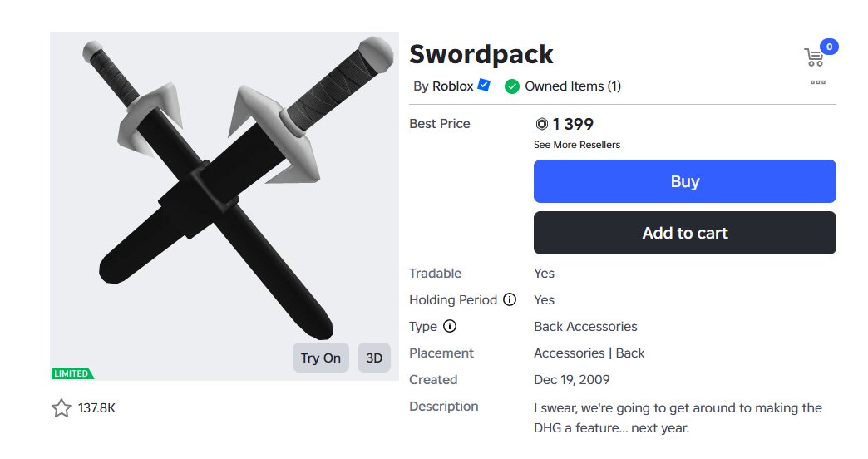Viewport: 868px width, 459px height.
Task: Click the Type info icon
Action: coord(450,326)
